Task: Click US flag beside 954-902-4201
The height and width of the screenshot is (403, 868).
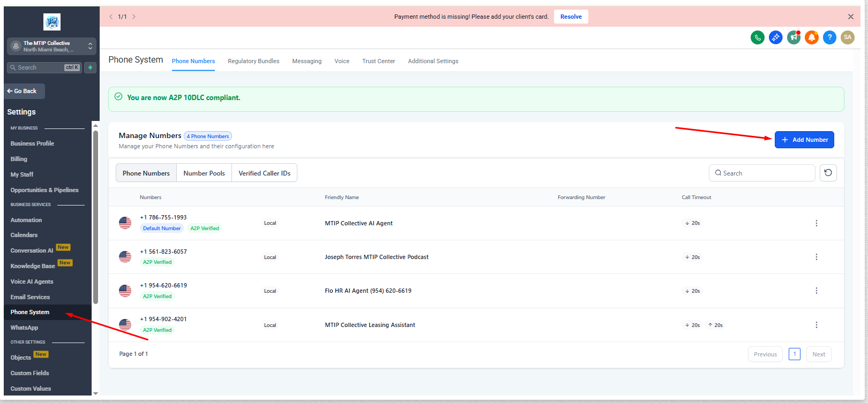Action: pos(125,325)
